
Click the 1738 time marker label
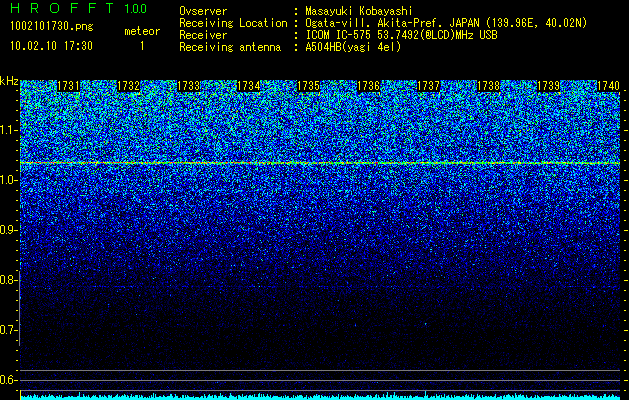[489, 86]
